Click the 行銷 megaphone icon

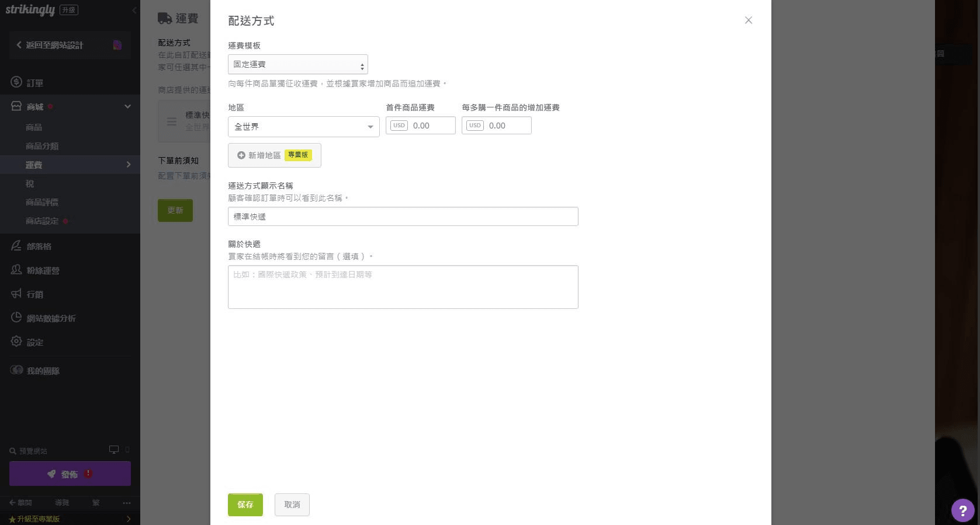coord(16,294)
